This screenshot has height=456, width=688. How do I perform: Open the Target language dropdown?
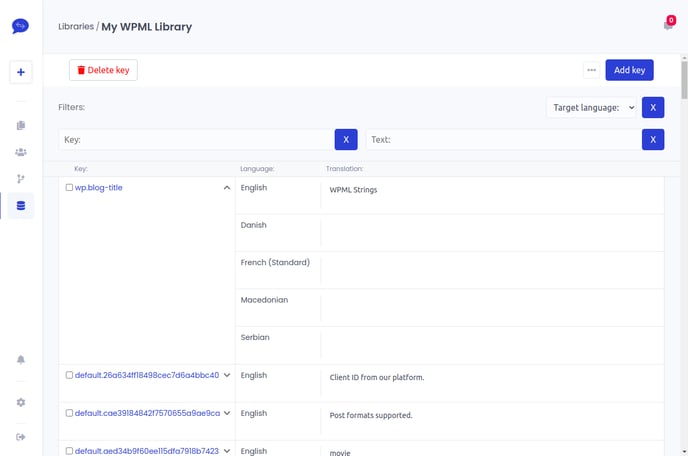[592, 108]
